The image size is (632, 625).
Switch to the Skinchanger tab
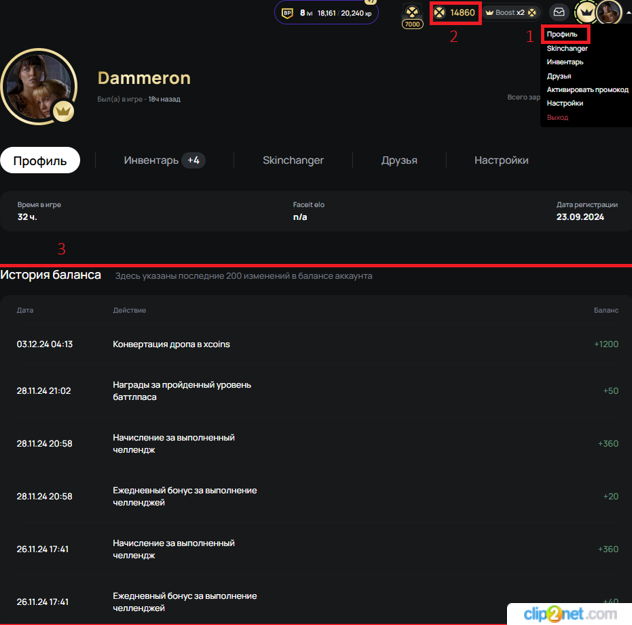coord(293,160)
